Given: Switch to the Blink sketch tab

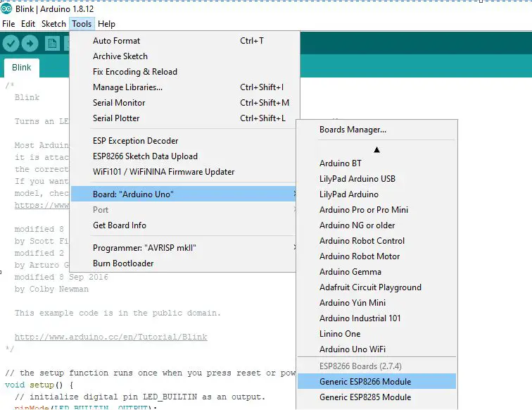Looking at the screenshot, I should click(22, 68).
